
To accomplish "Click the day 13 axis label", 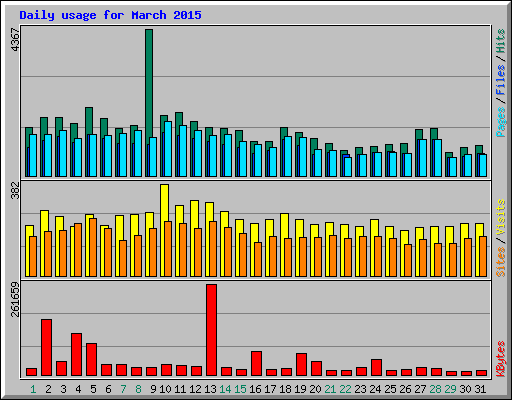I will tap(210, 389).
